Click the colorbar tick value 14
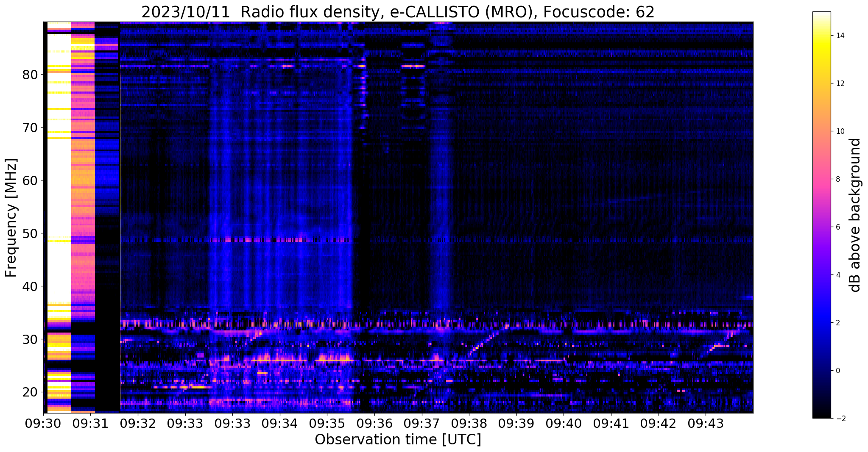Viewport: 868px width, 452px height. [840, 36]
